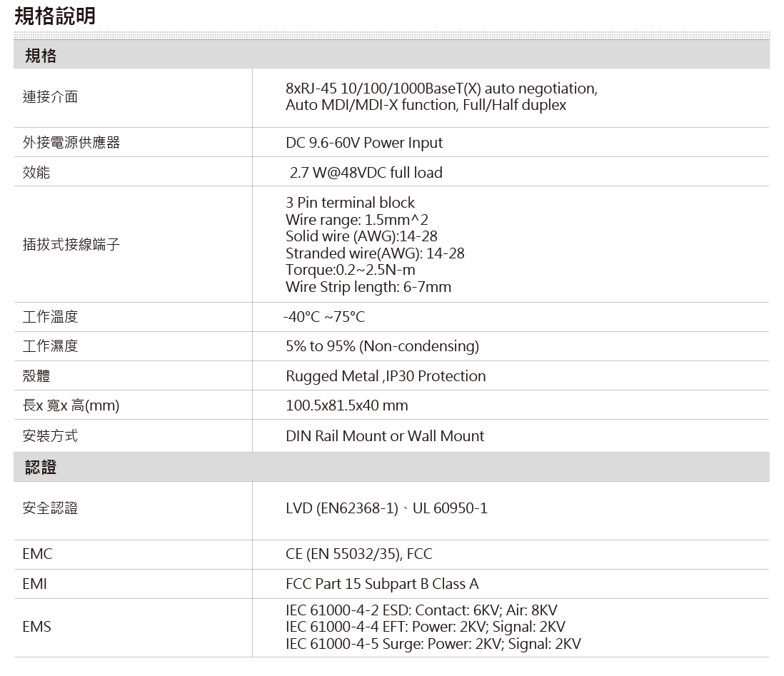Viewport: 784px width, 676px height.
Task: Select the 認證 section header
Action: point(41,468)
